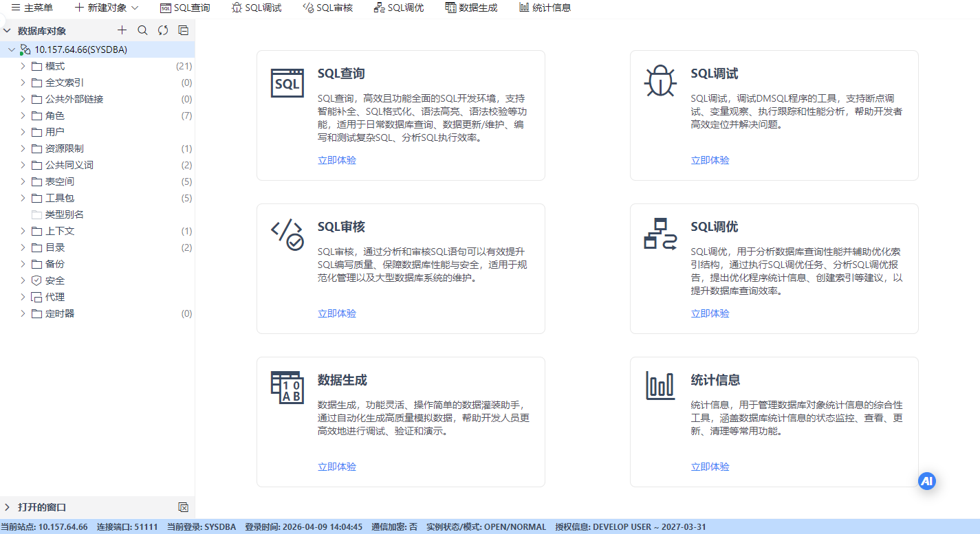The width and height of the screenshot is (980, 534).
Task: Click the SQL调优 card title
Action: (715, 227)
